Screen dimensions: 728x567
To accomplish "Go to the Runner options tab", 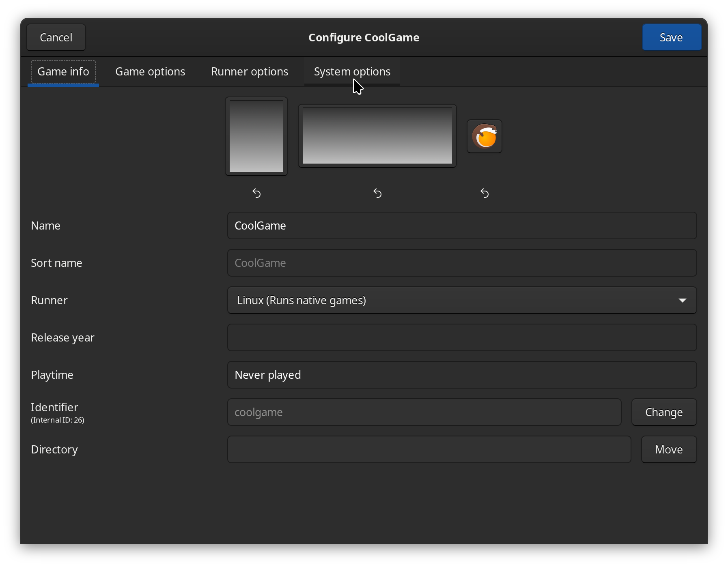I will pyautogui.click(x=250, y=72).
